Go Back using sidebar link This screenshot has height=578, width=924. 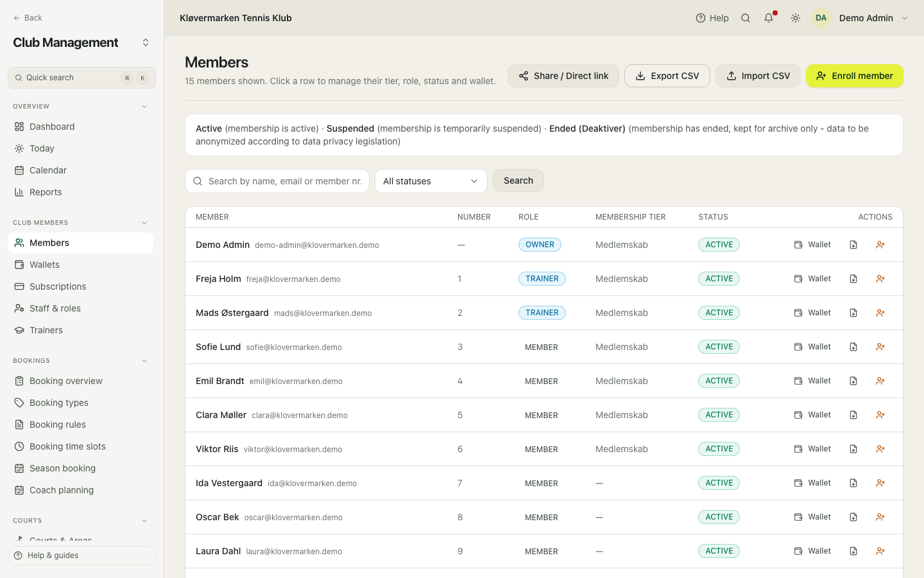[28, 18]
